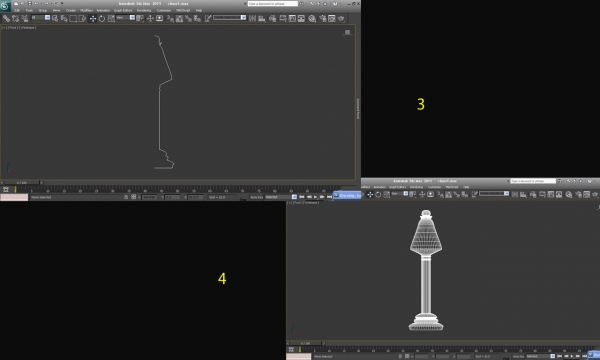Click Render Production teapot in top window
The image size is (600, 360).
point(341,18)
